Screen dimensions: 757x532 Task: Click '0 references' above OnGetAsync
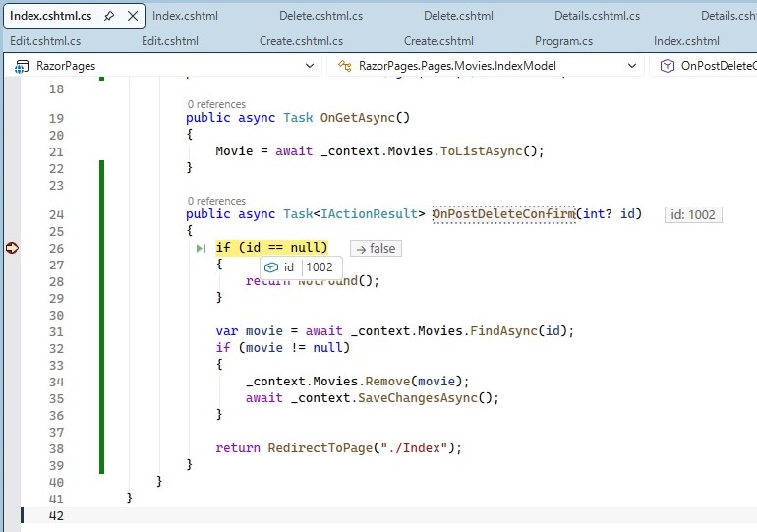216,104
